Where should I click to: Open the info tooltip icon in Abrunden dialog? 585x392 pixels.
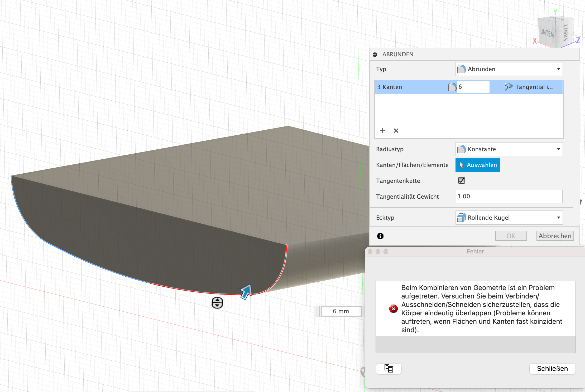(380, 236)
